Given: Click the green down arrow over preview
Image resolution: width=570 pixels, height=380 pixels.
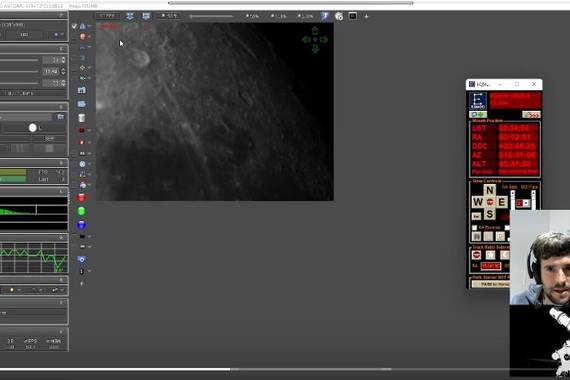Looking at the screenshot, I should (x=315, y=48).
